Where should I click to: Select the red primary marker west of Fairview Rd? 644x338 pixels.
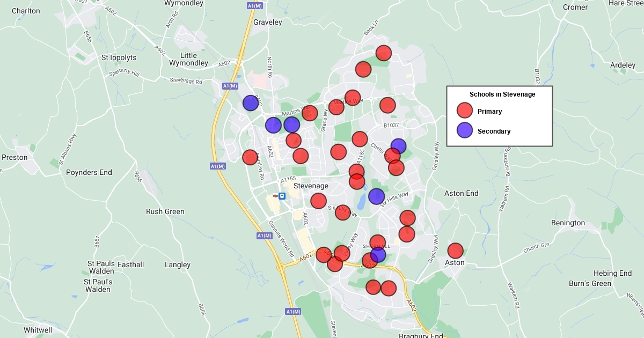[x=250, y=157]
